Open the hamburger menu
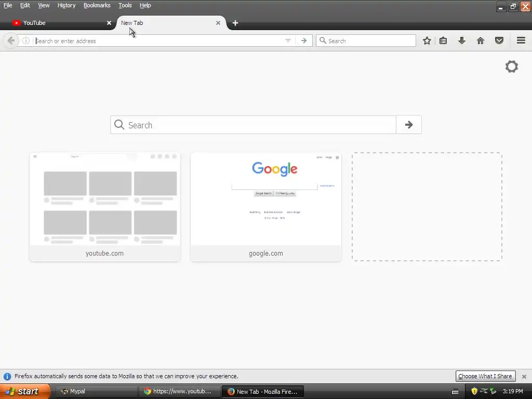 (521, 41)
